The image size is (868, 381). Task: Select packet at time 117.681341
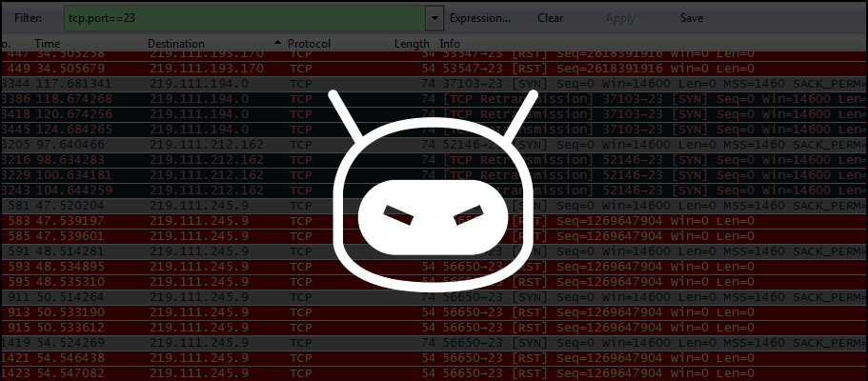tap(434, 84)
